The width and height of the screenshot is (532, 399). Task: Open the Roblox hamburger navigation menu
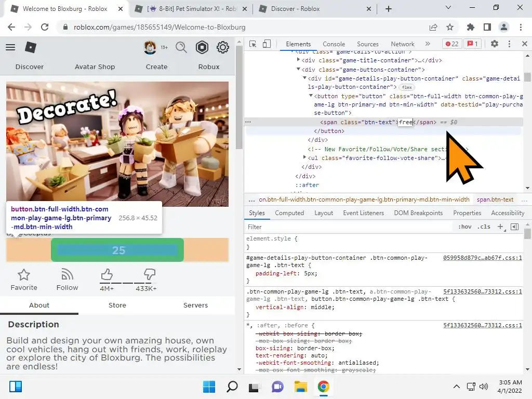10,47
